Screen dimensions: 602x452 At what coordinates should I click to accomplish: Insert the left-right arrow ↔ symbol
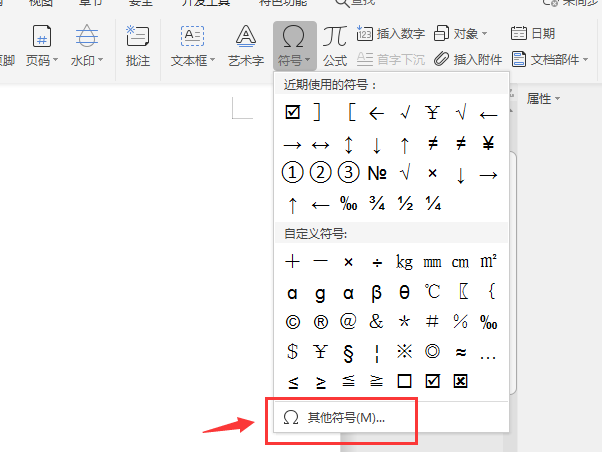[x=320, y=145]
